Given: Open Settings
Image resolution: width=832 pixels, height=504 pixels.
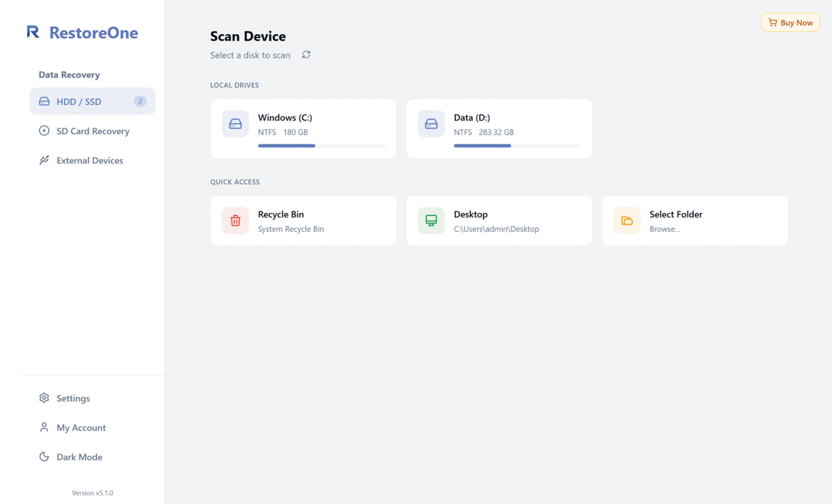Looking at the screenshot, I should 93,398.
